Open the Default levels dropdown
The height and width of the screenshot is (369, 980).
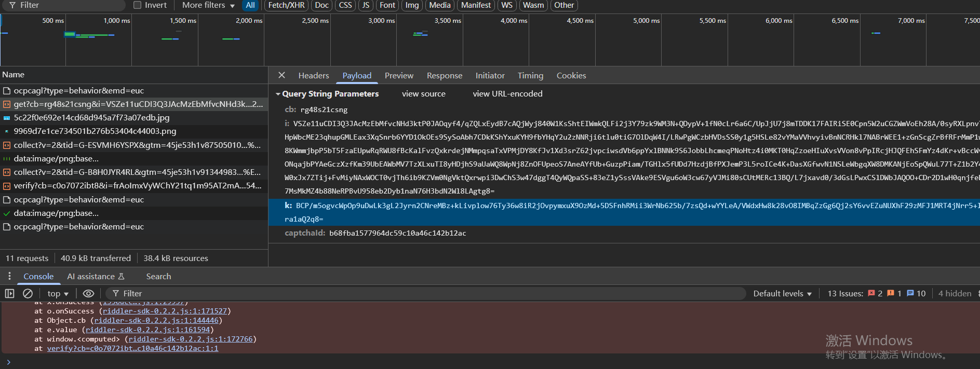point(782,294)
